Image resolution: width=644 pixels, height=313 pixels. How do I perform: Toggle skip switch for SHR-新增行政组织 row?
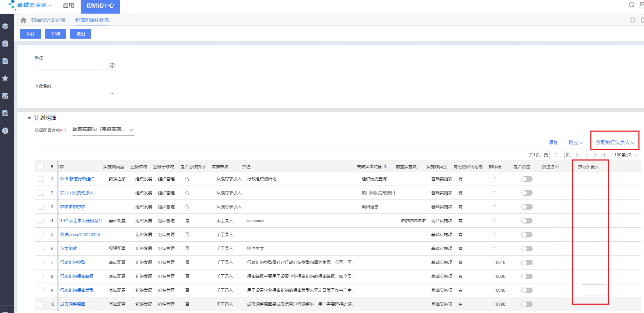(x=527, y=179)
